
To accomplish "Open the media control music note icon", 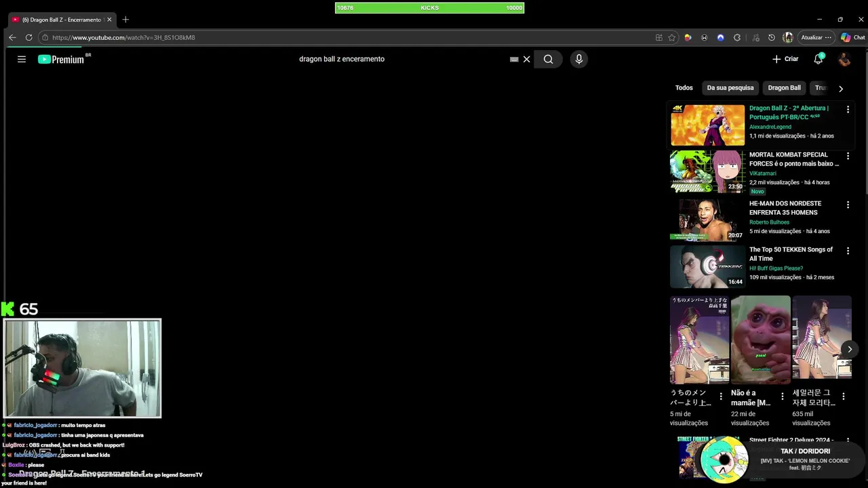I will [x=755, y=37].
